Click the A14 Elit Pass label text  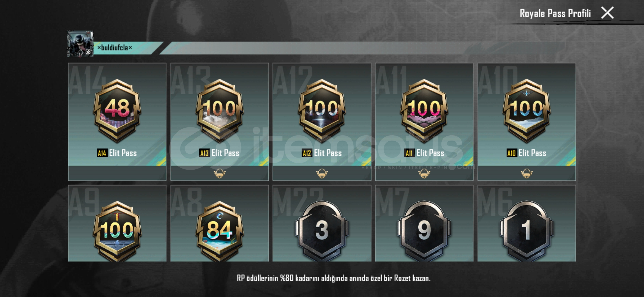pos(117,153)
